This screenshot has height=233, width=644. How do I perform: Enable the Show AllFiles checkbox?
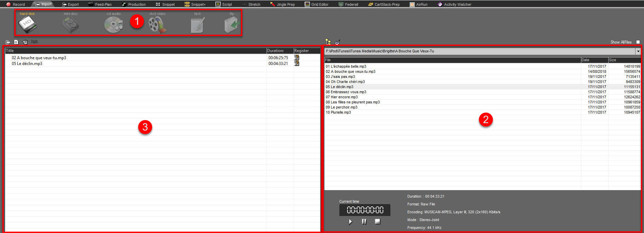[x=638, y=42]
